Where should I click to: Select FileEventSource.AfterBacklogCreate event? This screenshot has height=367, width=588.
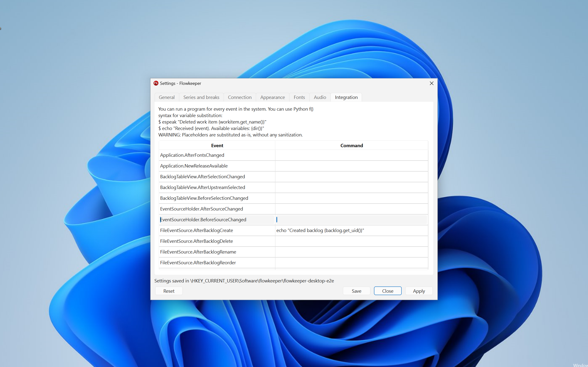coord(217,231)
